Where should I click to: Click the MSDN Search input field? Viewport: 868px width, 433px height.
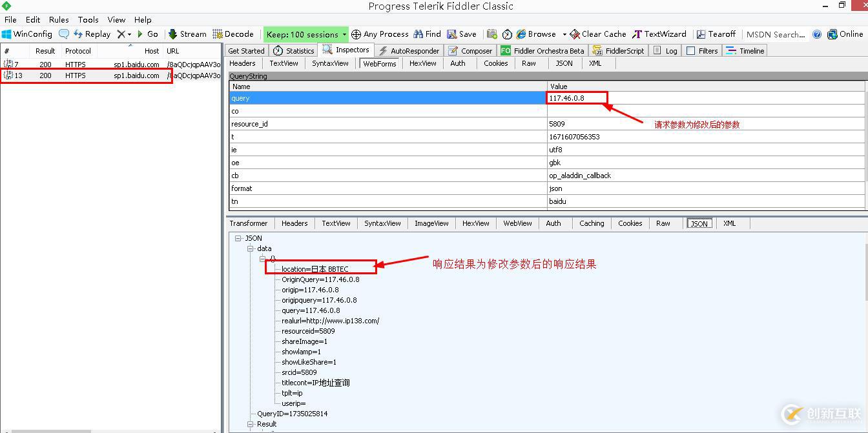tap(775, 34)
